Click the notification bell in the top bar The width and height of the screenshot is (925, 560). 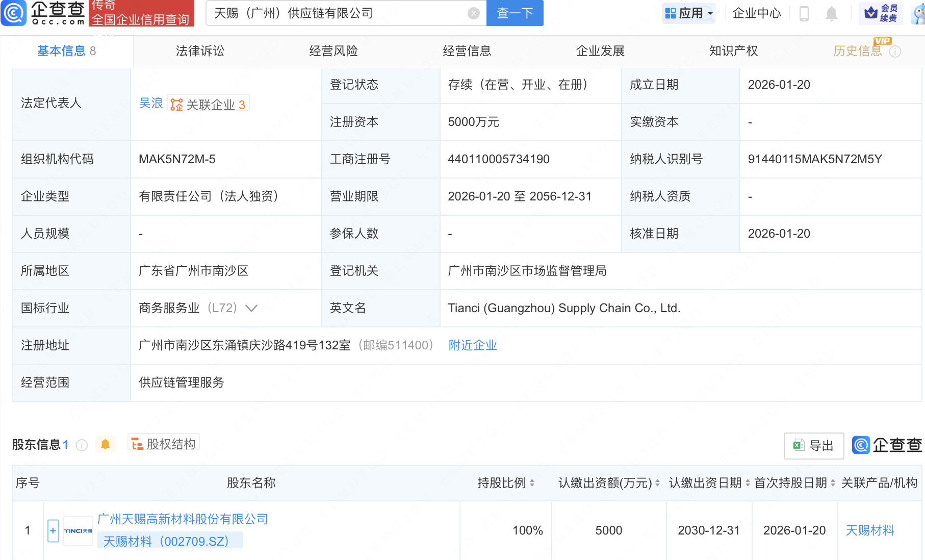pos(831,14)
